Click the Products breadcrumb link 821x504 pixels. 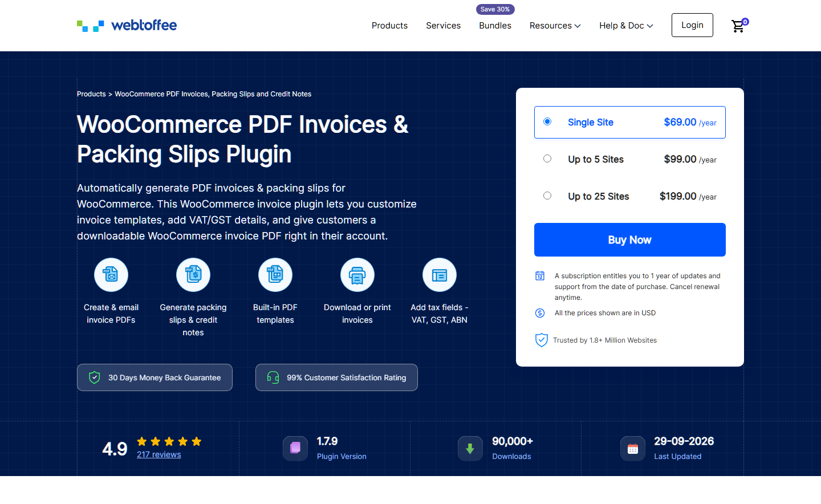[91, 94]
